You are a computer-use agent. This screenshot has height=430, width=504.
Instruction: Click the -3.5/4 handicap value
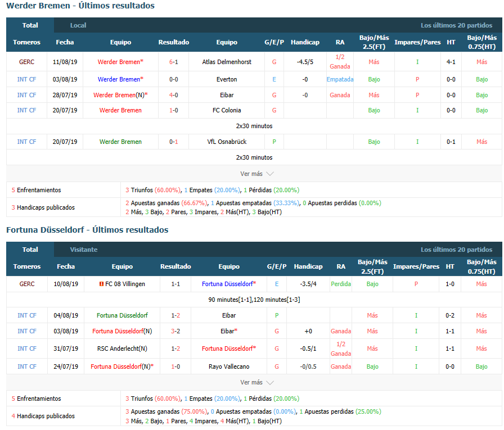point(308,284)
